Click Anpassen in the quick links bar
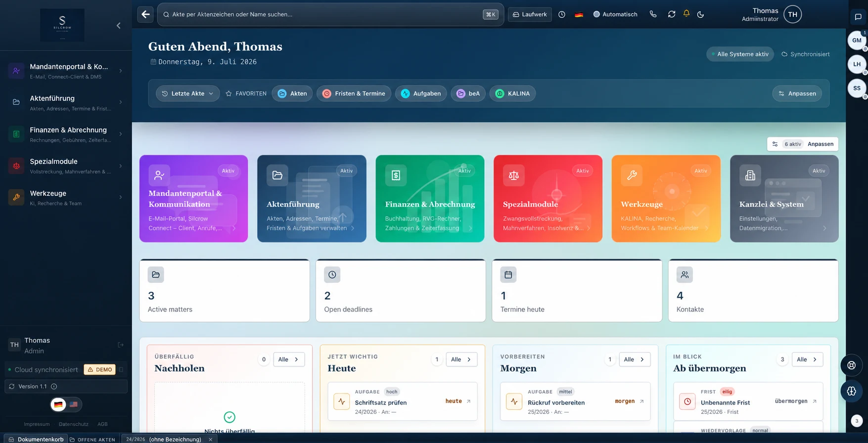 coord(797,93)
